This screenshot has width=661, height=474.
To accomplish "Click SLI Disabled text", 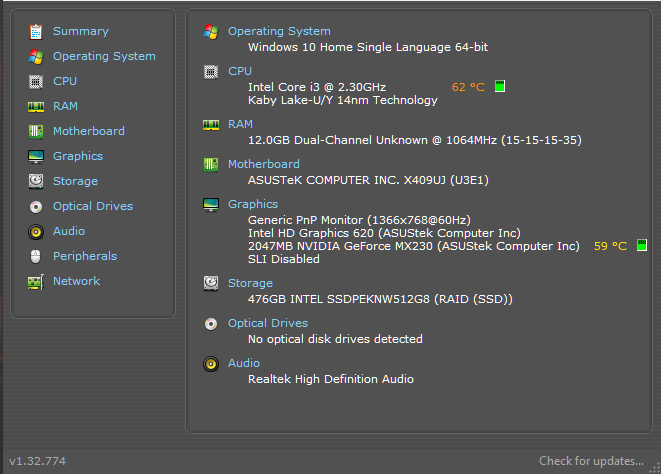I will click(x=284, y=259).
